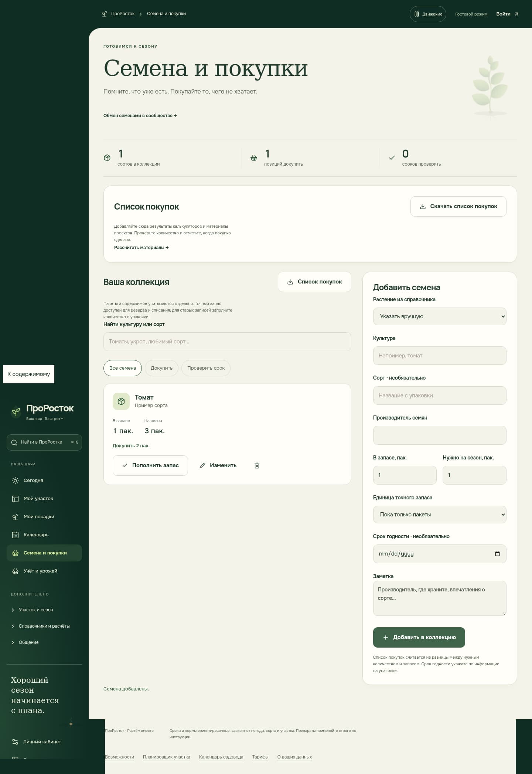The width and height of the screenshot is (532, 774).
Task: Click Добавить в коллекцию button
Action: click(419, 637)
